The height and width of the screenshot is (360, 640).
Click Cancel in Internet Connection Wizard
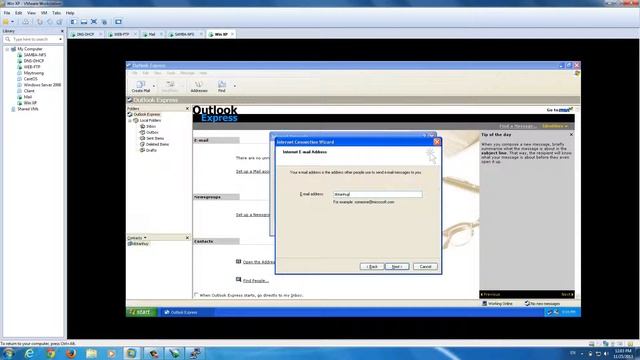click(425, 267)
